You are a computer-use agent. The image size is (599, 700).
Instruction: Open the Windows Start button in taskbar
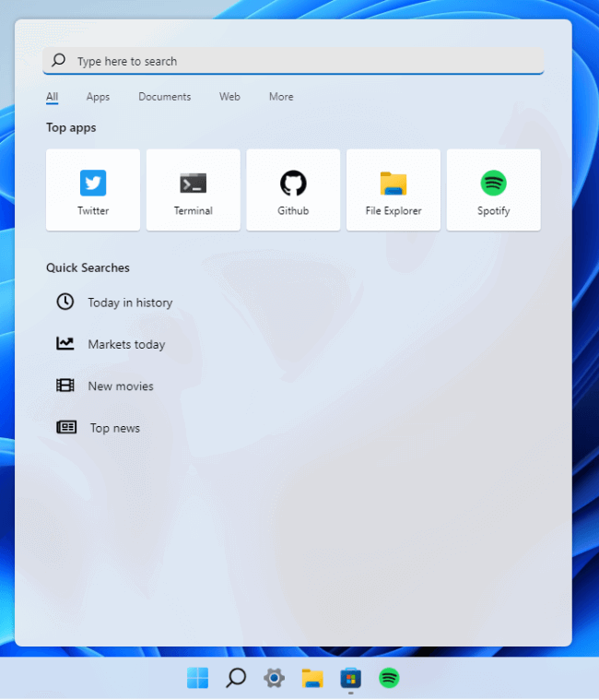197,678
